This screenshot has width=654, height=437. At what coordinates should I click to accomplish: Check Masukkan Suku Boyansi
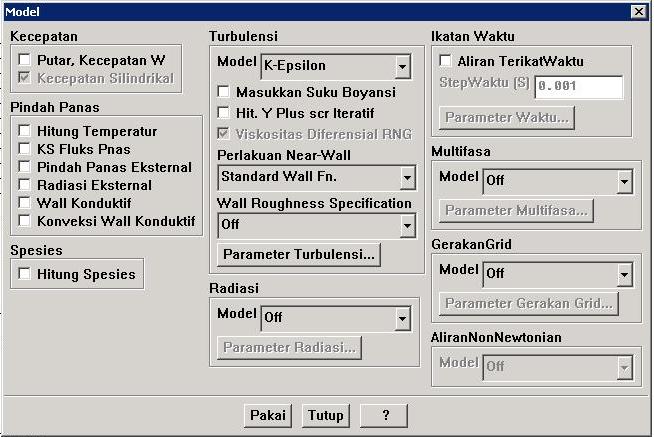pos(224,92)
